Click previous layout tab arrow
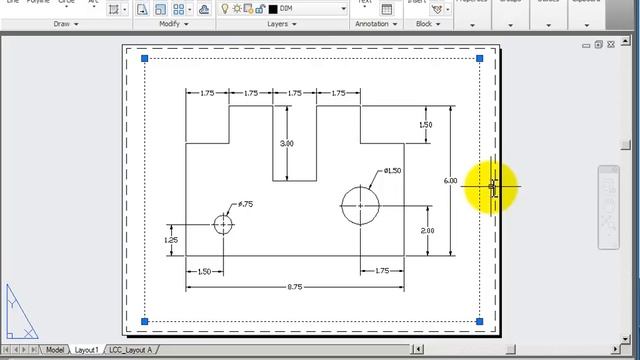This screenshot has width=640, height=360. coord(16,350)
